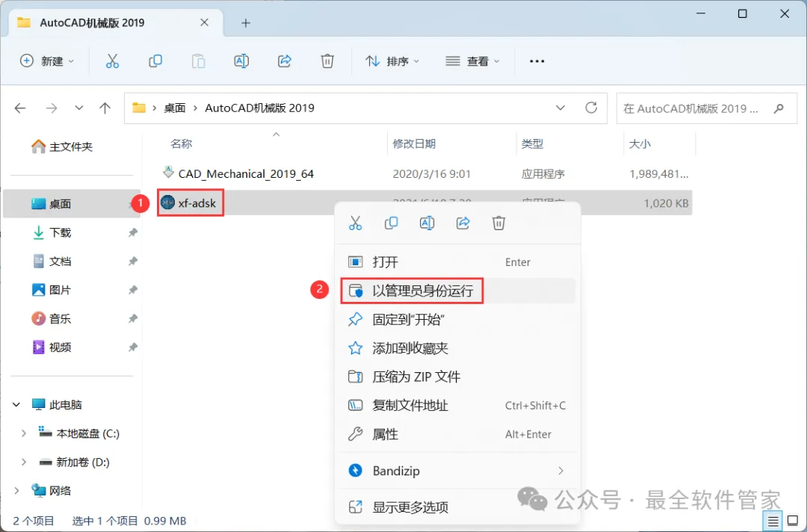Open 属性 from the context menu
807x532 pixels.
pos(457,434)
